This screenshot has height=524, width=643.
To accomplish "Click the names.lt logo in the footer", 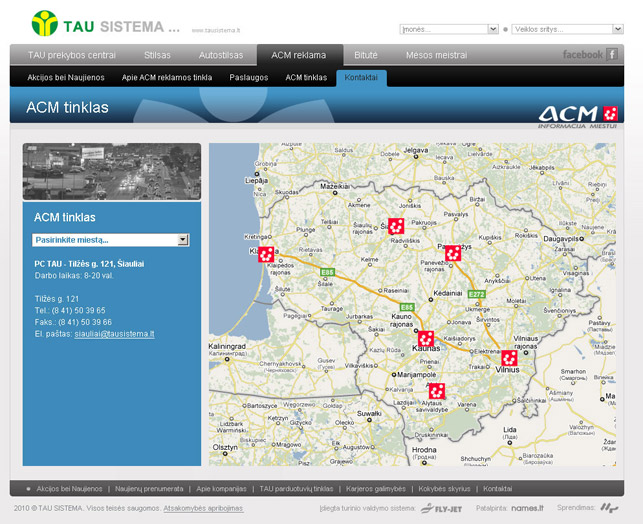I will [527, 508].
